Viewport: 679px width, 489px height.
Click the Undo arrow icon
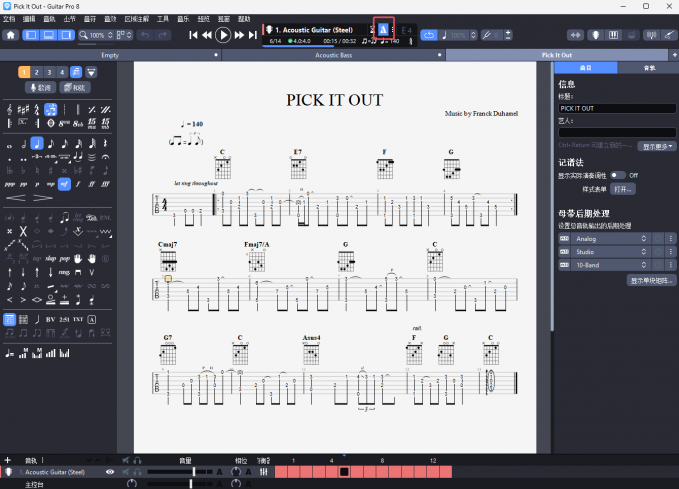tap(145, 35)
